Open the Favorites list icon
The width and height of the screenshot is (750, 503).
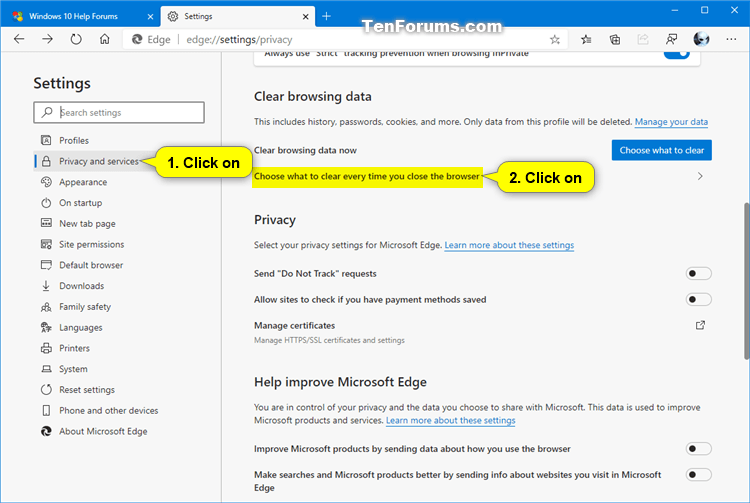click(586, 40)
